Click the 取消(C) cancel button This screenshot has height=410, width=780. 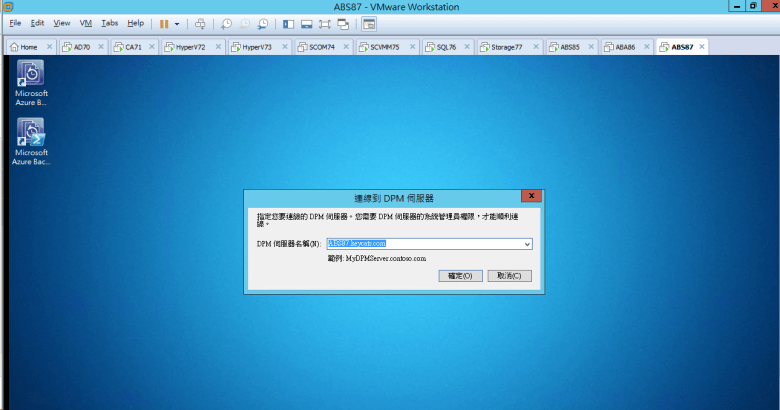[x=509, y=275]
